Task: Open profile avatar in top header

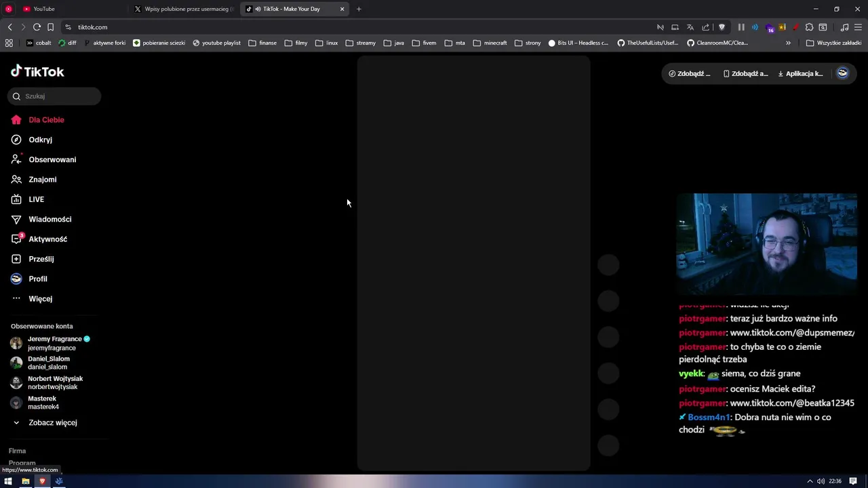Action: tap(842, 73)
